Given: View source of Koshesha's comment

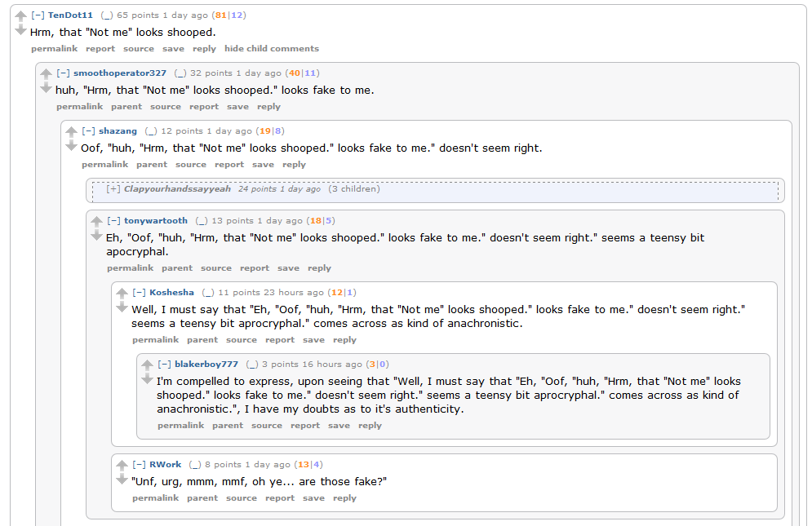Looking at the screenshot, I should coord(241,340).
